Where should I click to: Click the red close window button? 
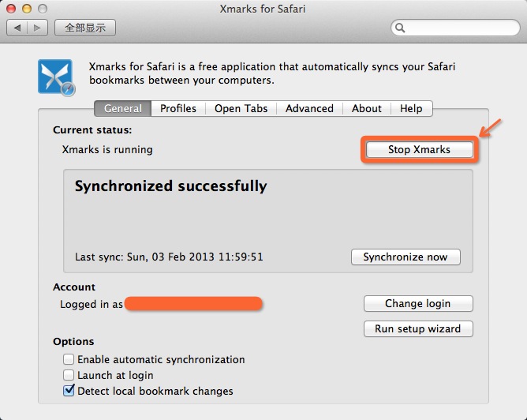coord(11,9)
